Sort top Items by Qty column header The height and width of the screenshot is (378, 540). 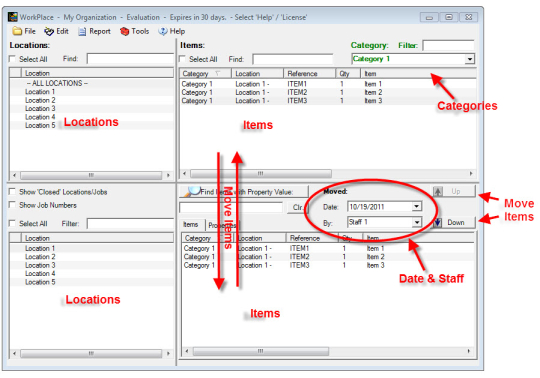click(348, 73)
